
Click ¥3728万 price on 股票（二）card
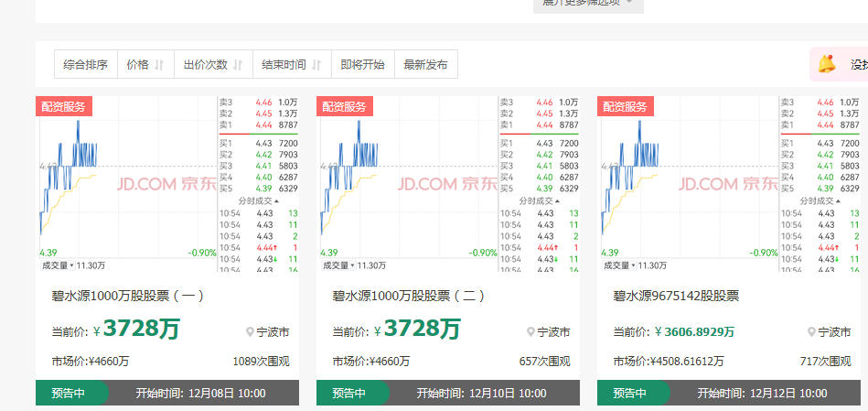click(417, 329)
